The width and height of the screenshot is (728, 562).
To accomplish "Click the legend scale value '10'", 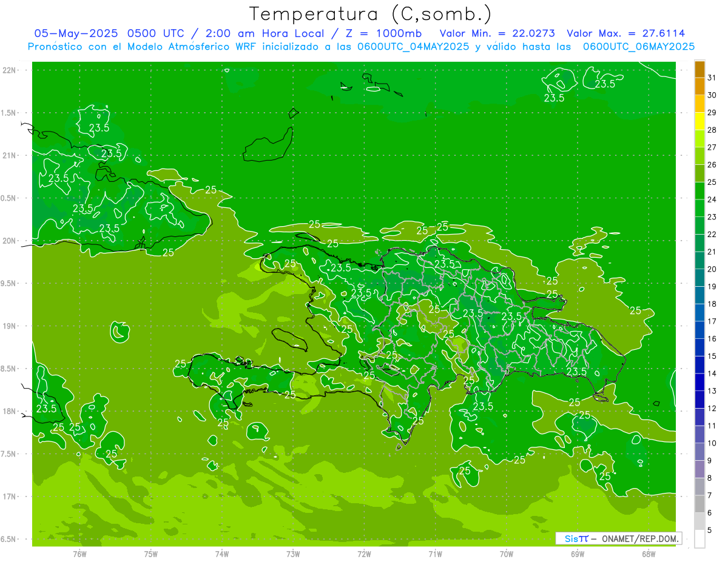I will coord(712,443).
